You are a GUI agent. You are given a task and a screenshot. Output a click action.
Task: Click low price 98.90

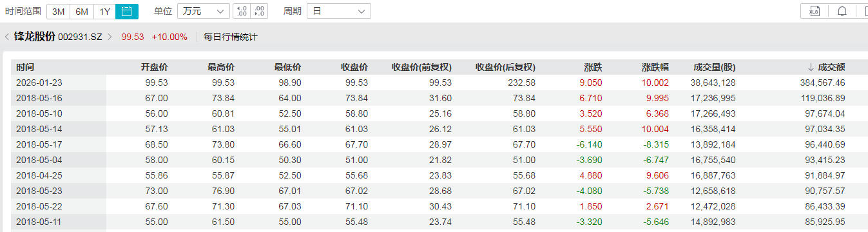coord(289,82)
